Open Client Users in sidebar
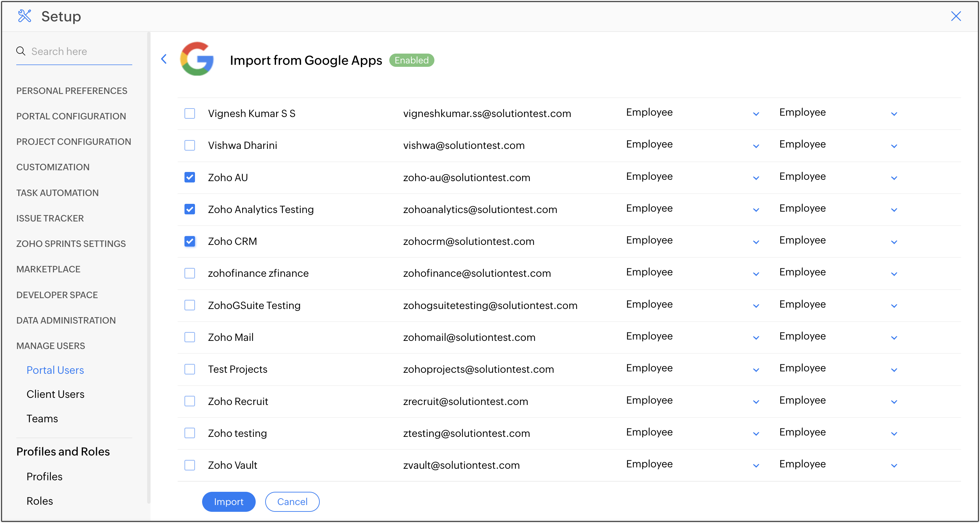The width and height of the screenshot is (980, 523). coord(56,394)
